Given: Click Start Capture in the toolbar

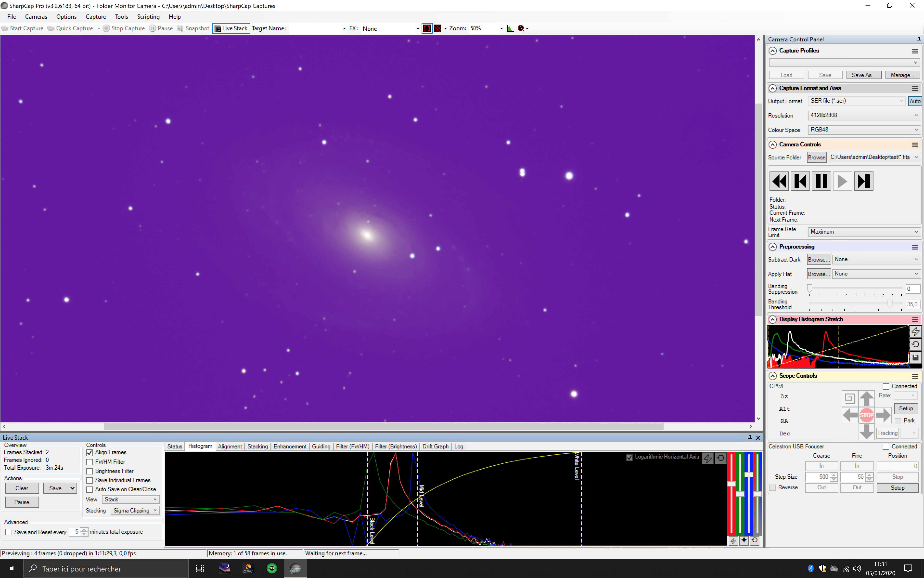Looking at the screenshot, I should pyautogui.click(x=23, y=28).
